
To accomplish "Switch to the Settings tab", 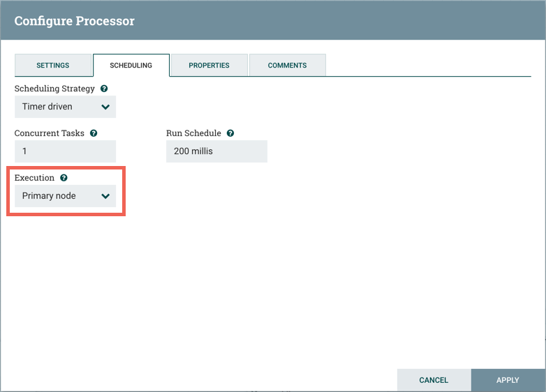I will [53, 65].
